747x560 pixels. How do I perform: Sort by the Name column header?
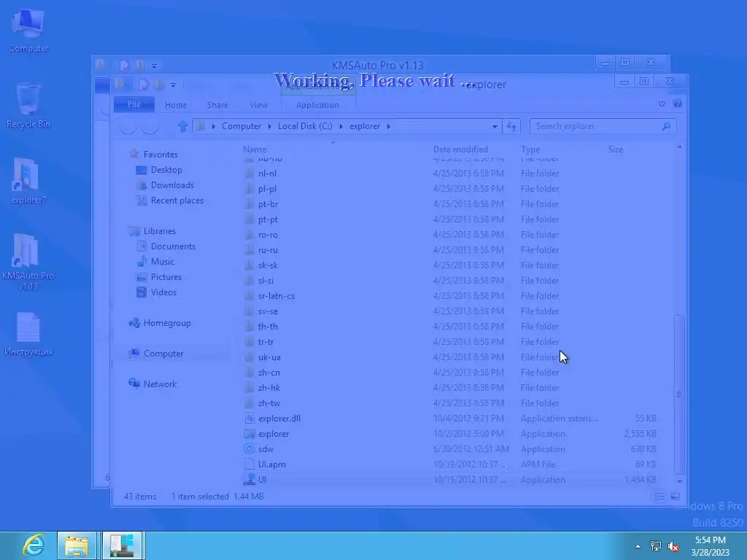pyautogui.click(x=255, y=149)
